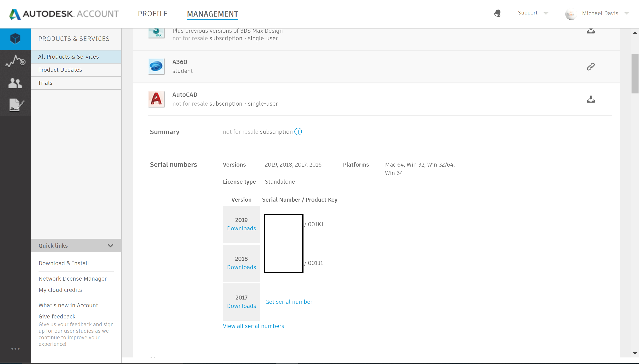The width and height of the screenshot is (639, 364).
Task: Click the AutoCAD product icon
Action: coord(157,99)
